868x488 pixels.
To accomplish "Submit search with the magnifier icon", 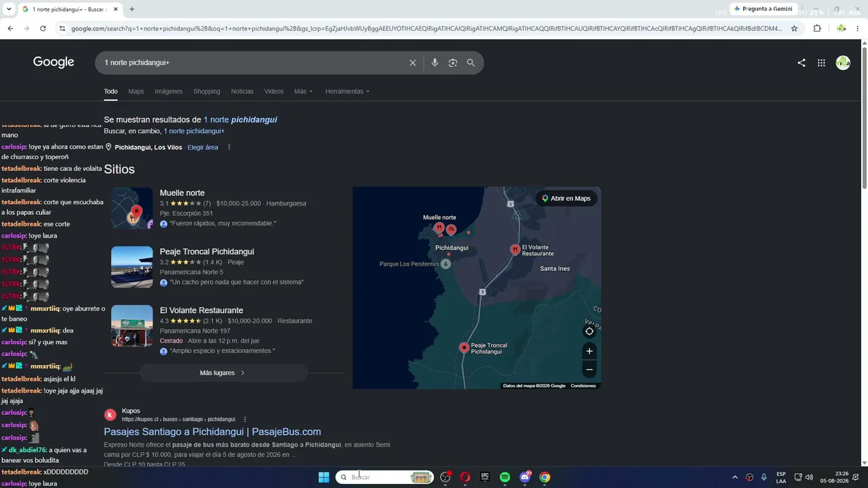I will click(x=471, y=62).
